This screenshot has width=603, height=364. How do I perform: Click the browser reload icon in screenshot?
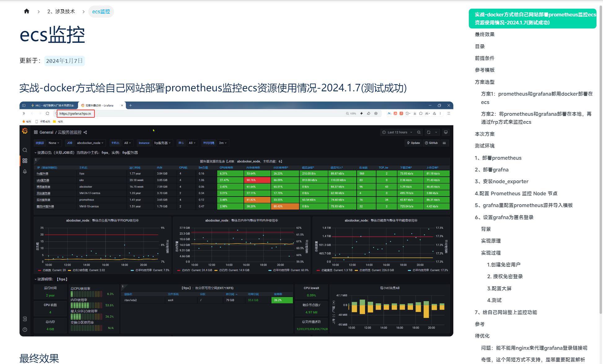click(47, 114)
